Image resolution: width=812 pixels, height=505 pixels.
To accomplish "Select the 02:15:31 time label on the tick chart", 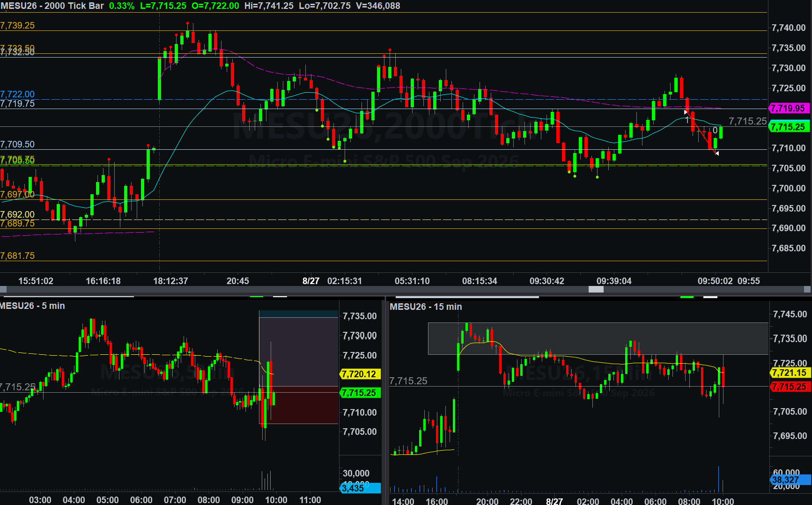I will [x=345, y=281].
